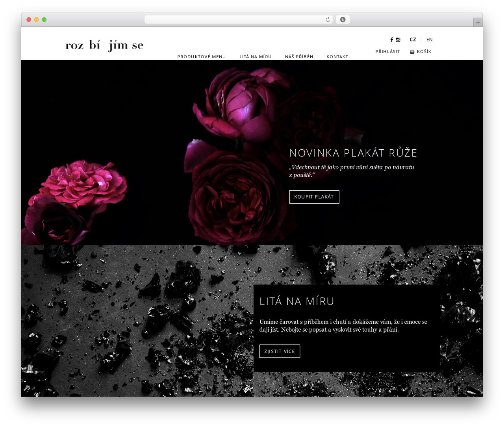Open a new browser tab with plus

pos(478,22)
